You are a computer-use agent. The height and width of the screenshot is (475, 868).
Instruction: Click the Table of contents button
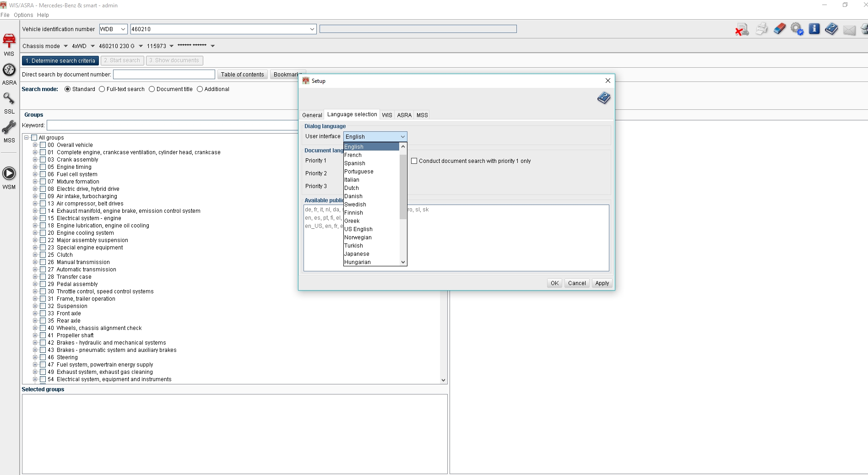pos(242,75)
